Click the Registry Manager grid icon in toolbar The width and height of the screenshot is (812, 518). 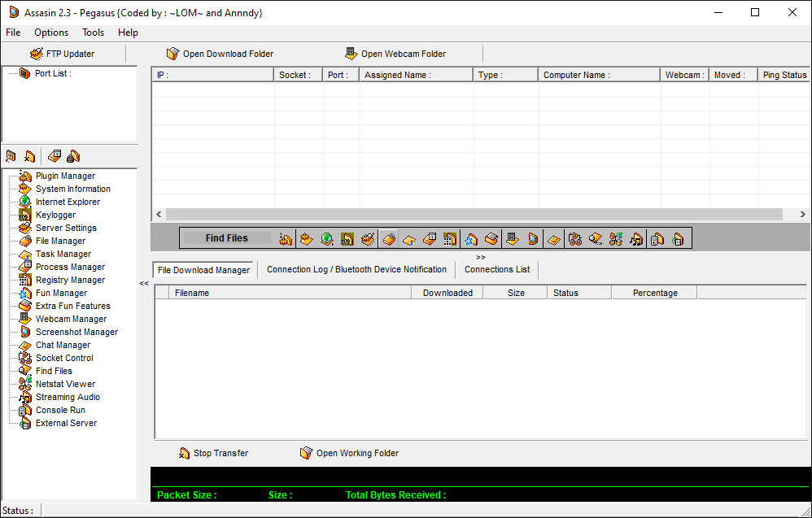pos(451,238)
